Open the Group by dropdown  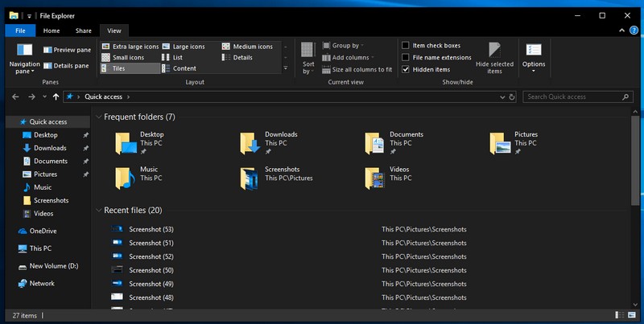[x=347, y=46]
